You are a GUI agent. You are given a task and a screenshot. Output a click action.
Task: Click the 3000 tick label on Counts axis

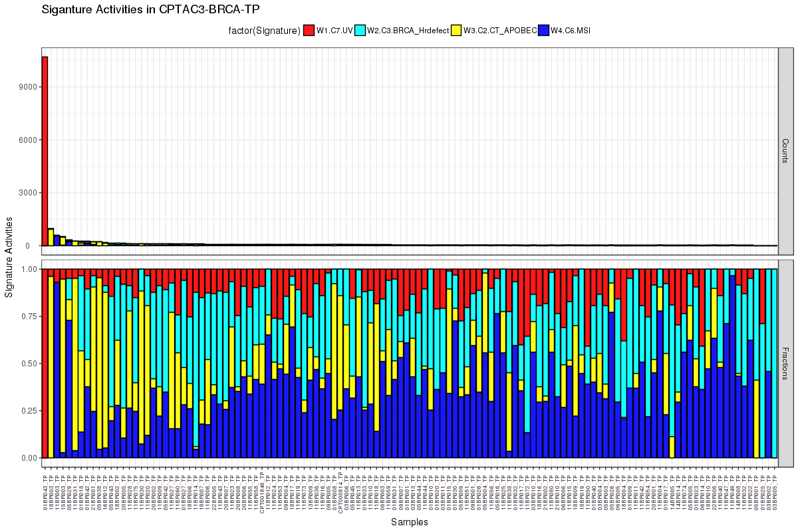(27, 193)
